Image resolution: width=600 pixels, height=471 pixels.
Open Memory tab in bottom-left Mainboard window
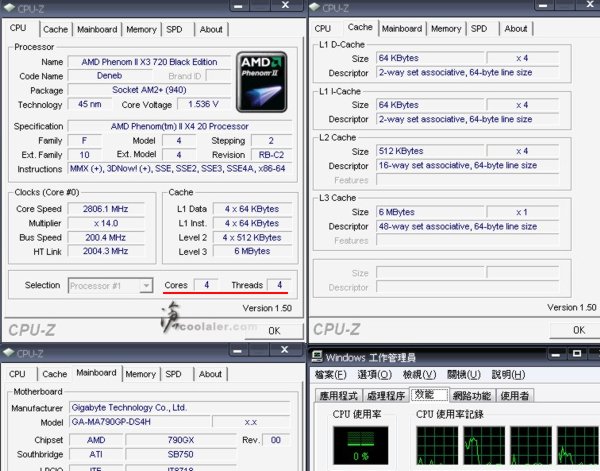(140, 374)
